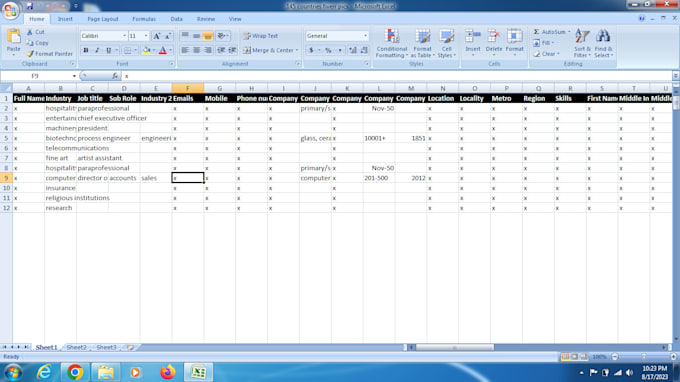
Task: Click the Copy icon
Action: [30, 43]
